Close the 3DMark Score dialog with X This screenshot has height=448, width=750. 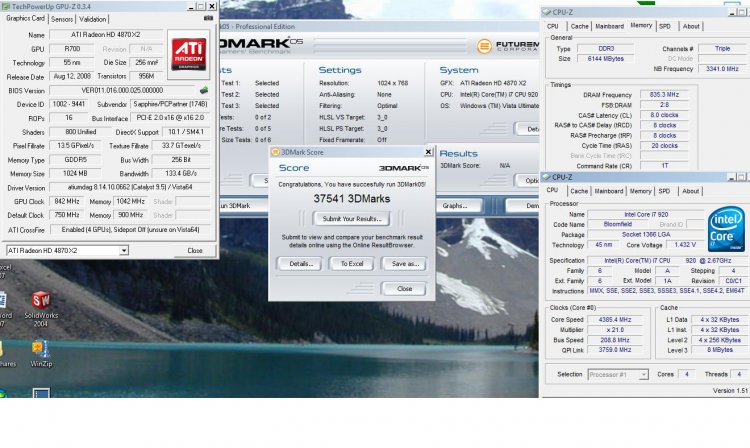[429, 152]
